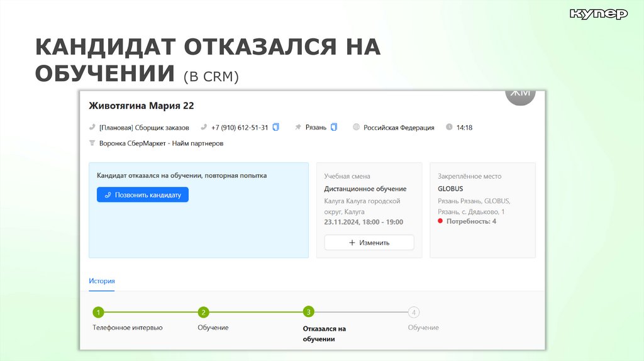Click the clock icon beside 14:18
Image resolution: width=644 pixels, height=361 pixels.
pyautogui.click(x=449, y=127)
